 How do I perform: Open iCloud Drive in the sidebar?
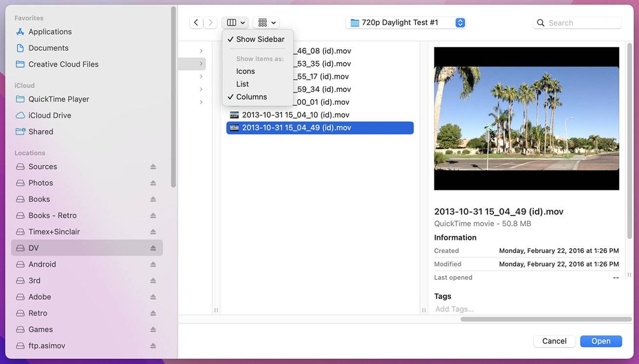(x=87, y=115)
